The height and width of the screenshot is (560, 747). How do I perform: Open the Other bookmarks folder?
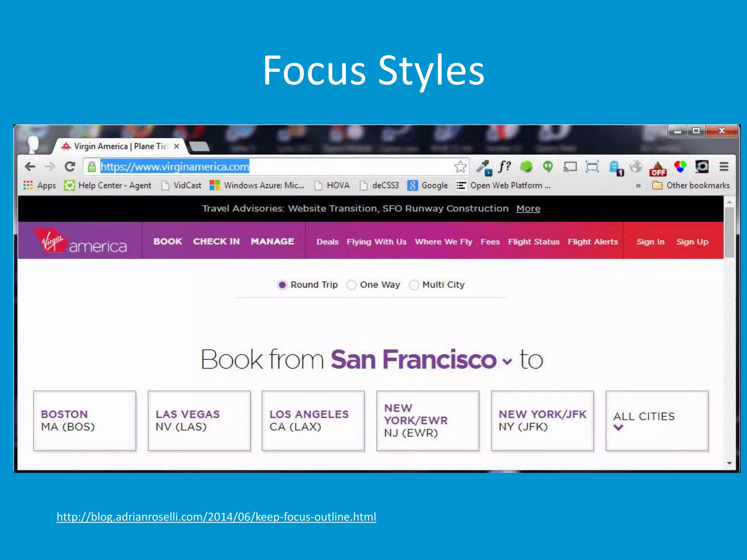(691, 186)
